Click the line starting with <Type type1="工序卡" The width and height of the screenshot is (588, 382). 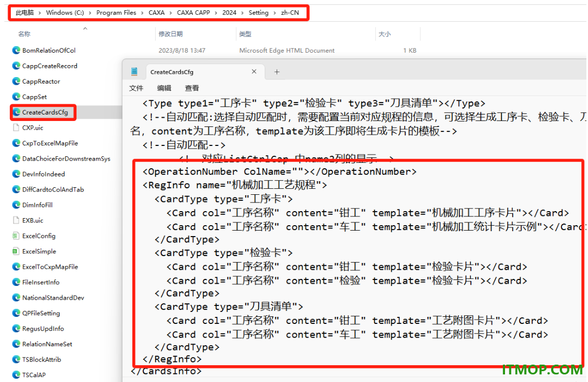click(x=314, y=103)
